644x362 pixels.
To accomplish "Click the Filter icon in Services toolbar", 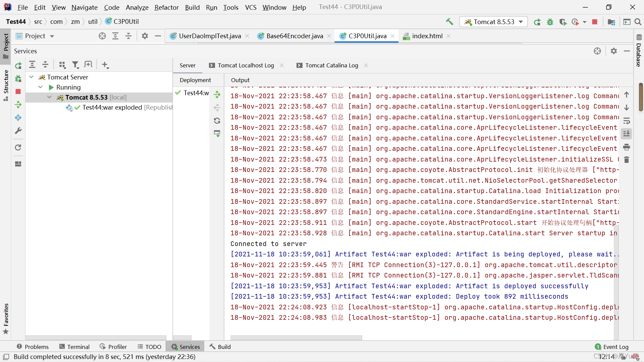I will (x=75, y=65).
